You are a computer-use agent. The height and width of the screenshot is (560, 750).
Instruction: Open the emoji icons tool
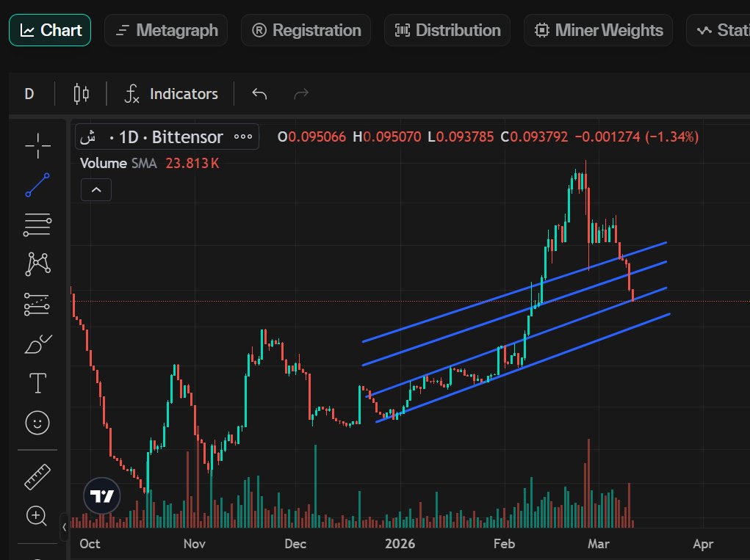(37, 423)
